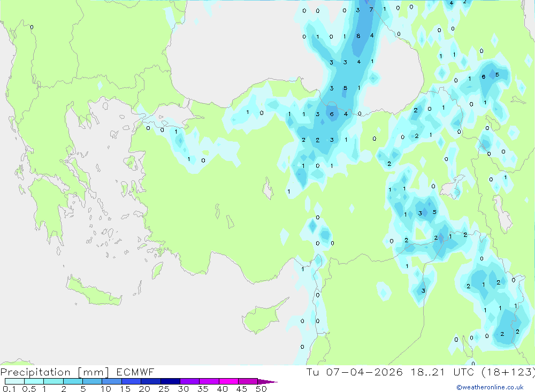Click the 35–40 mm legend color swatch
Screen dimensions: 535x392
pos(209,381)
